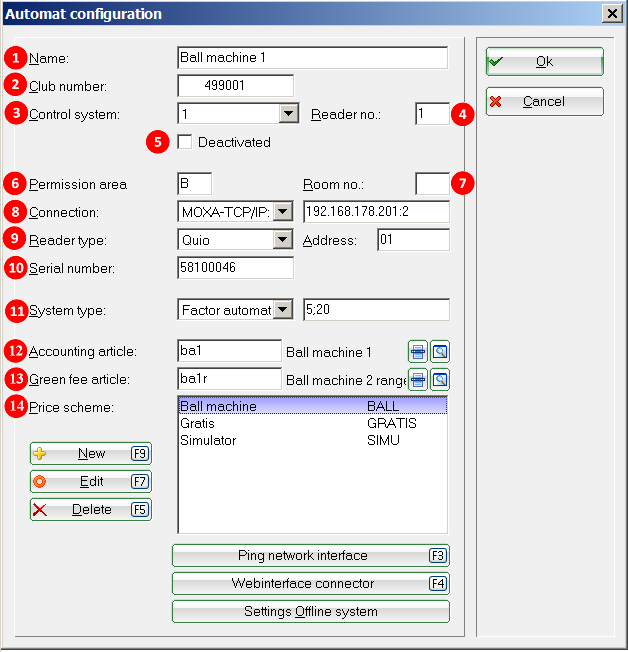The height and width of the screenshot is (652, 628).
Task: Click the magnifier icon beside Green fee article
Action: coord(440,379)
